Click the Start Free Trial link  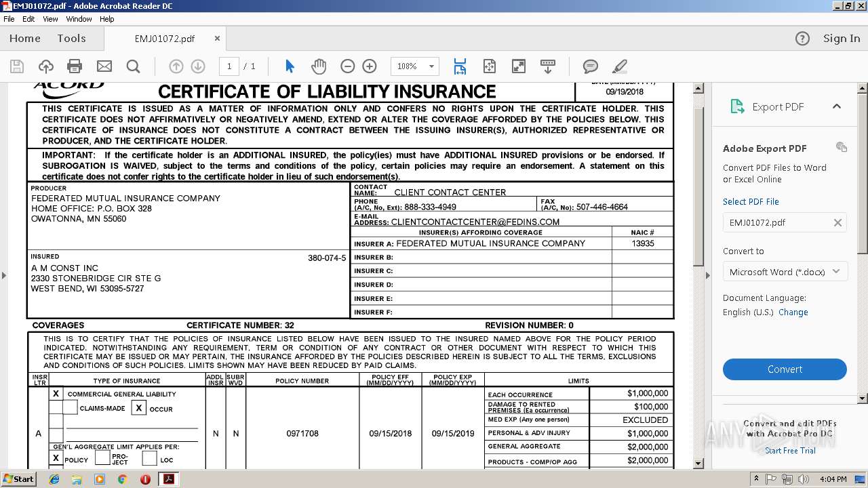coord(790,451)
